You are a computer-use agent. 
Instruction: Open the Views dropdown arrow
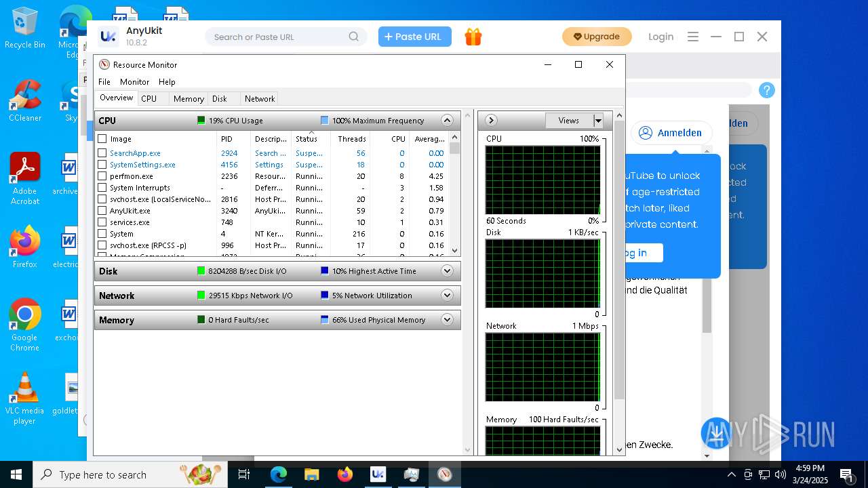coord(598,121)
